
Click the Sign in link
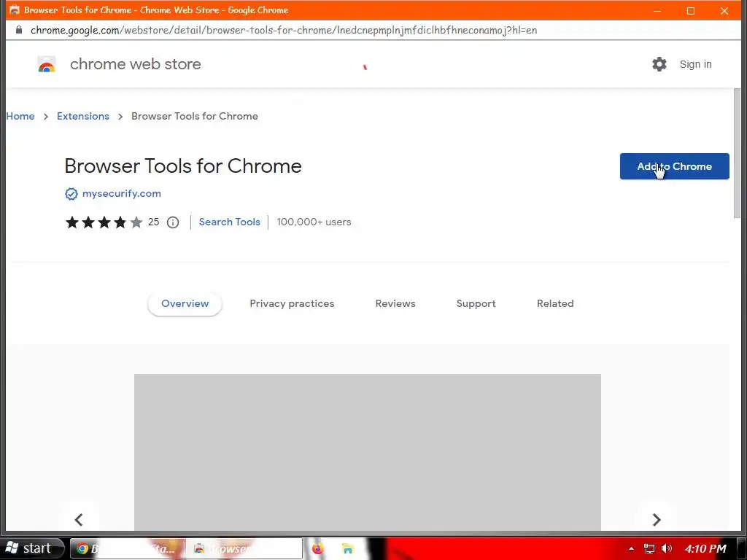pyautogui.click(x=695, y=64)
